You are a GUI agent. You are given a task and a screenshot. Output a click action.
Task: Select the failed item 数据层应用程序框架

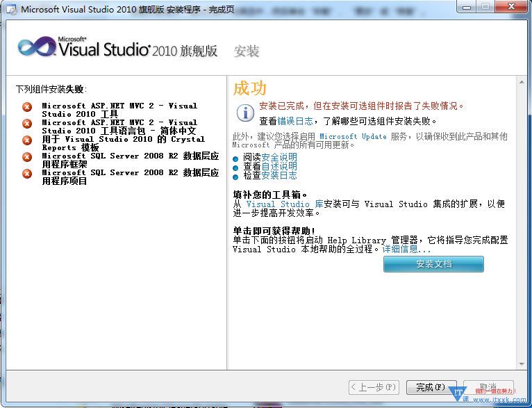pos(131,160)
